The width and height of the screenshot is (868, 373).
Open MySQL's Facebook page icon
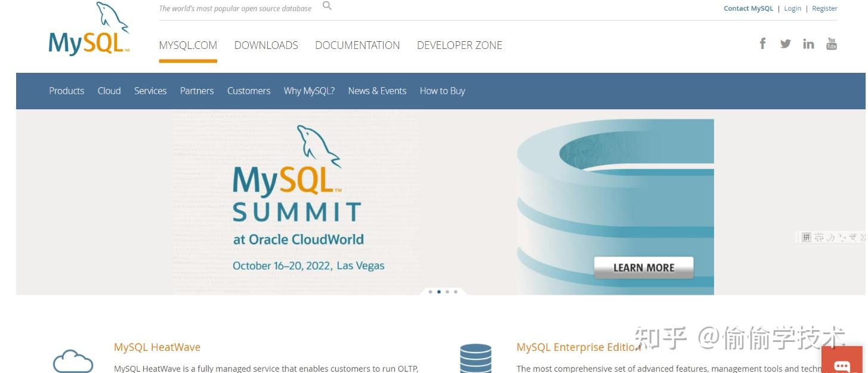coord(762,43)
